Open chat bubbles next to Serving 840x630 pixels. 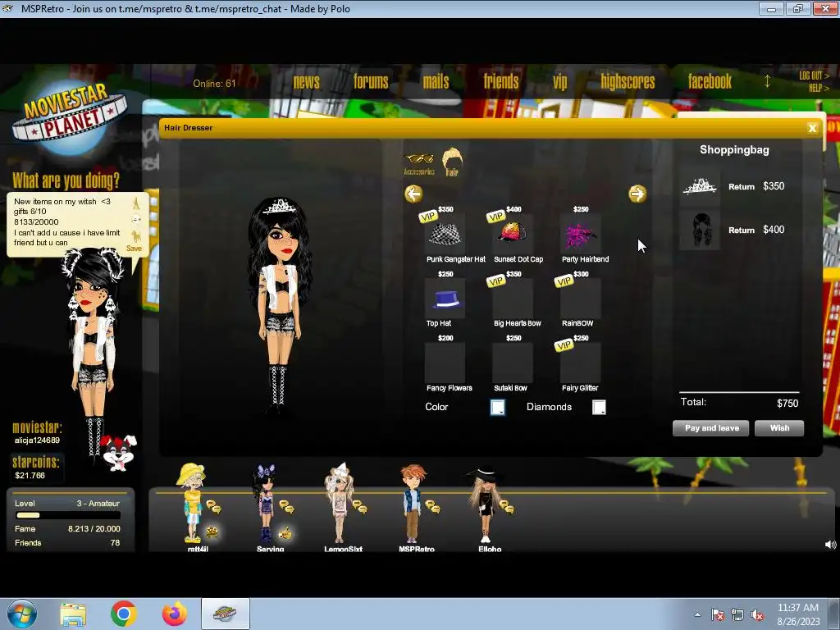(286, 507)
